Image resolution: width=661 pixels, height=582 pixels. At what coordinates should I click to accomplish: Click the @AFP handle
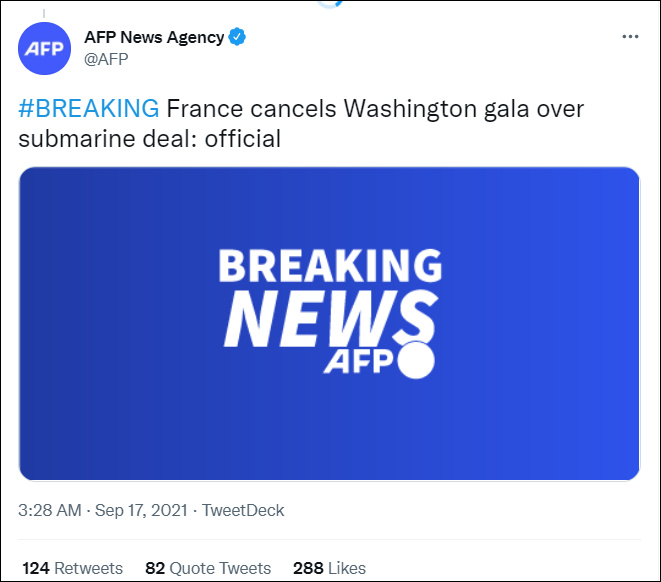(105, 58)
